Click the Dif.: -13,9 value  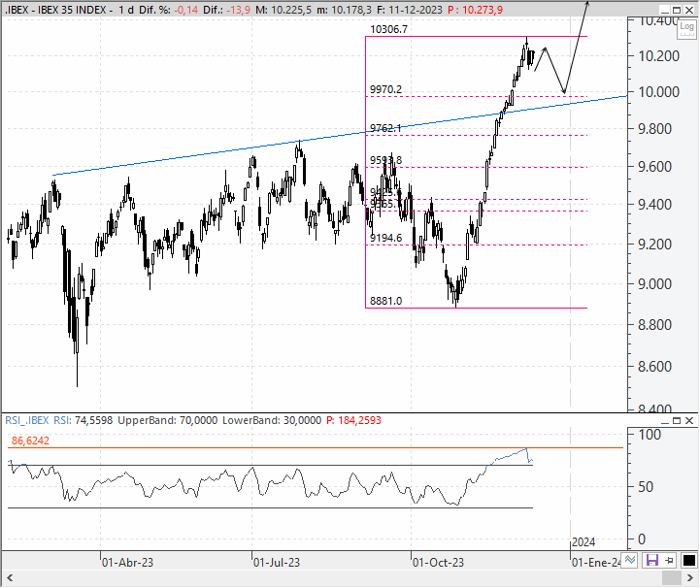coord(226,10)
